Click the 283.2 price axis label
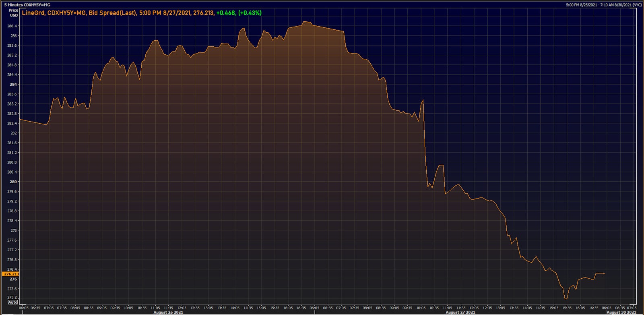644x315 pixels. 12,104
